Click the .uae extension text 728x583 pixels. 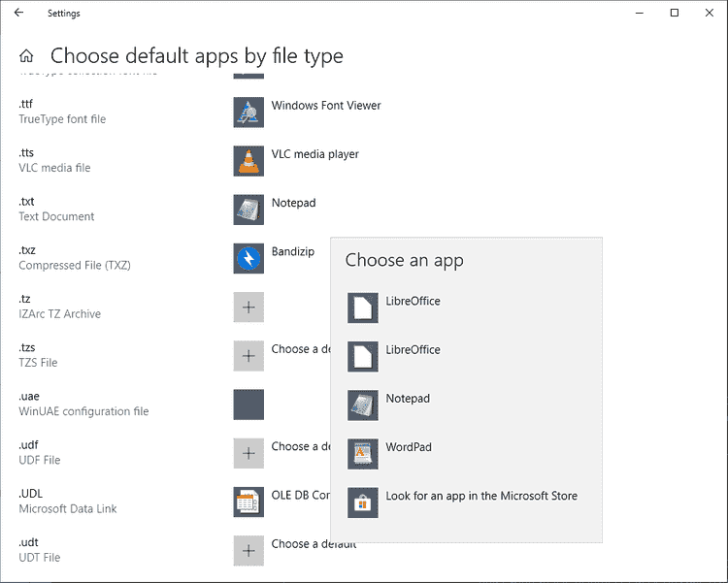click(x=29, y=396)
